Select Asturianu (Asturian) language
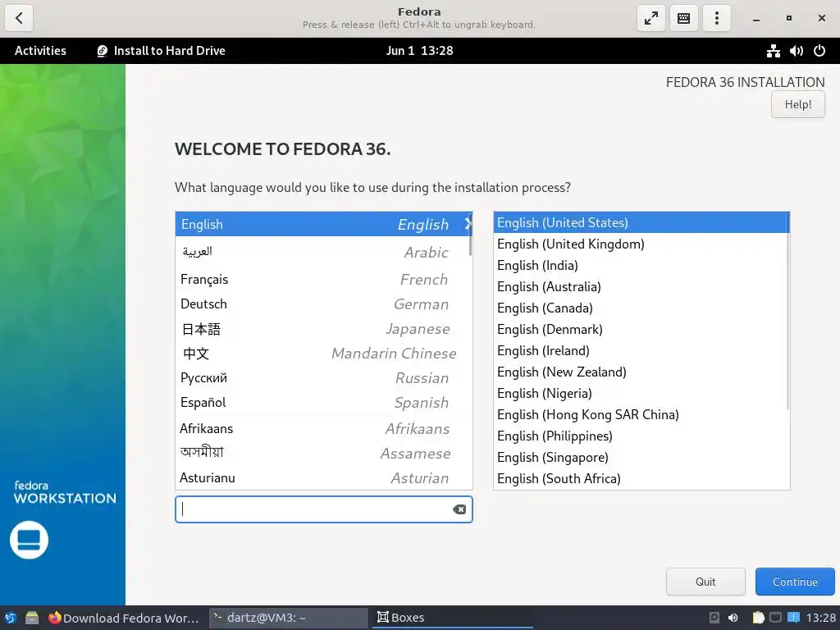Screen dimensions: 840x630 click(323, 477)
